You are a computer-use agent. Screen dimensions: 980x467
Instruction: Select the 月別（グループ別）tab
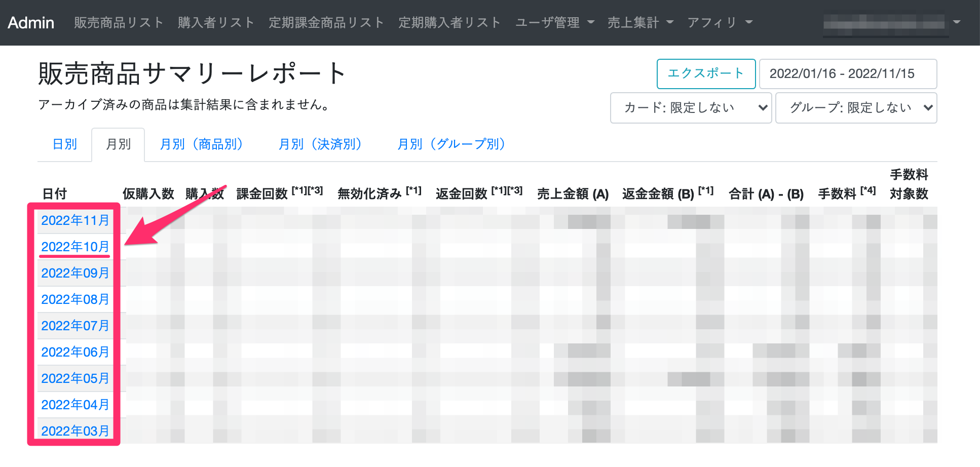[x=451, y=144]
